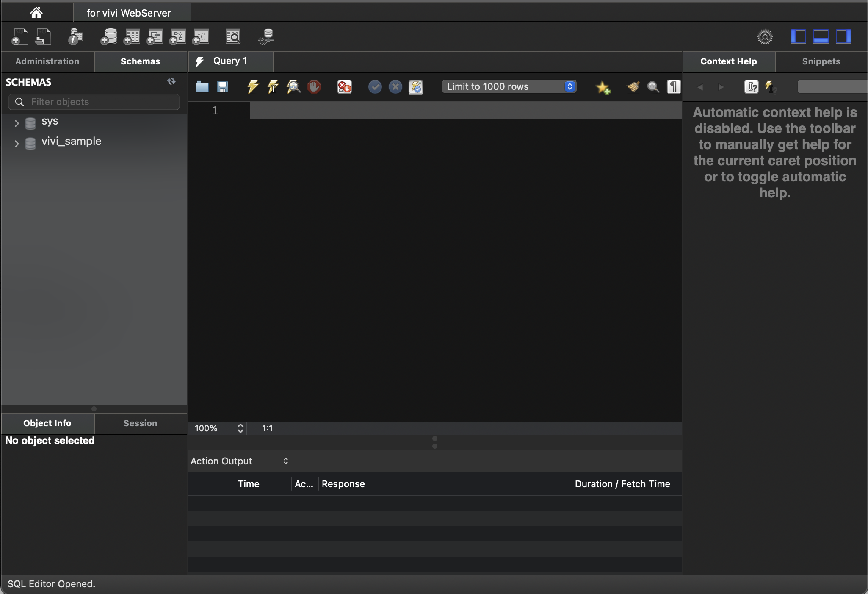Click execute current statement under cursor icon
Viewport: 868px width, 594px height.
(x=273, y=87)
